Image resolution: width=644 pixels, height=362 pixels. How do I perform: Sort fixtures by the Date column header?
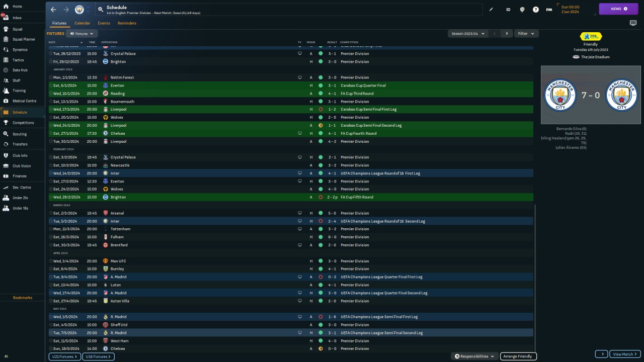[52, 42]
